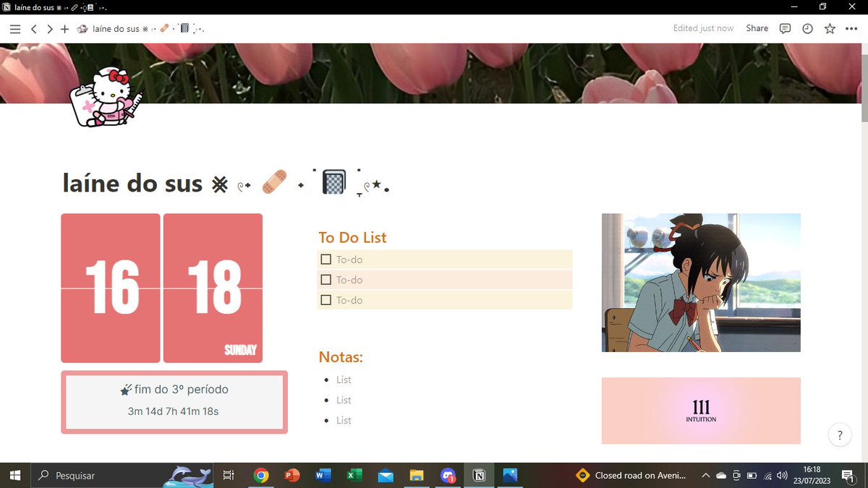Click the 'Notas:' heading
This screenshot has width=868, height=488.
coord(341,357)
